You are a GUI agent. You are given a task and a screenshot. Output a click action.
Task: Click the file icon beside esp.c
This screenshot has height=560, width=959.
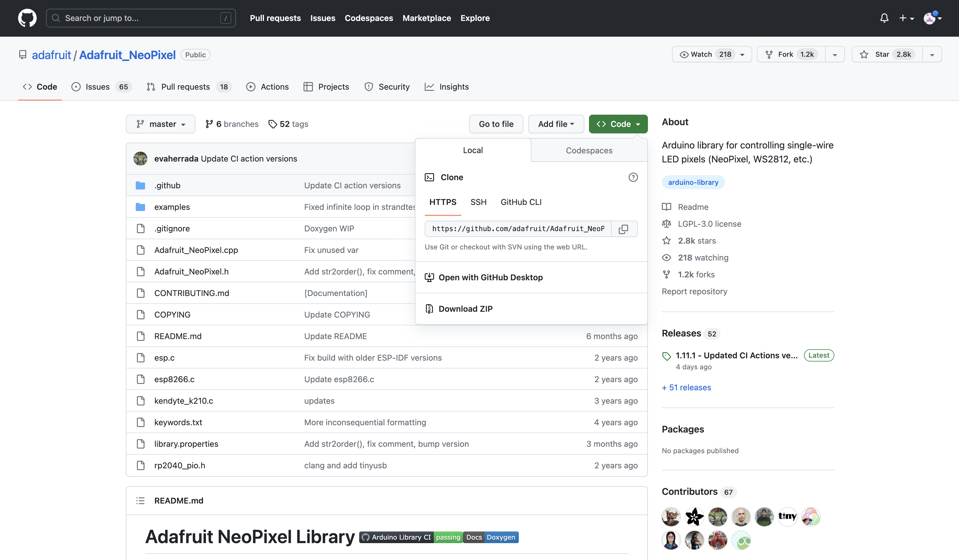(140, 358)
